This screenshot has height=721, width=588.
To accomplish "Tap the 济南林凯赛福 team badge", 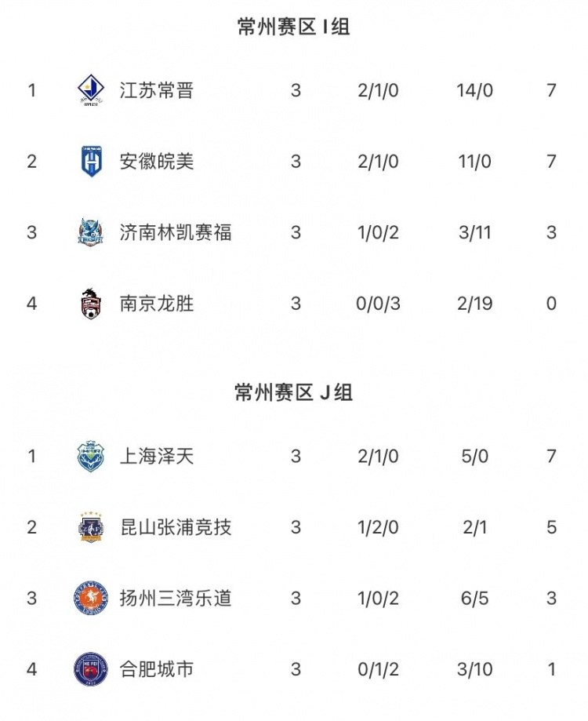I will [90, 233].
